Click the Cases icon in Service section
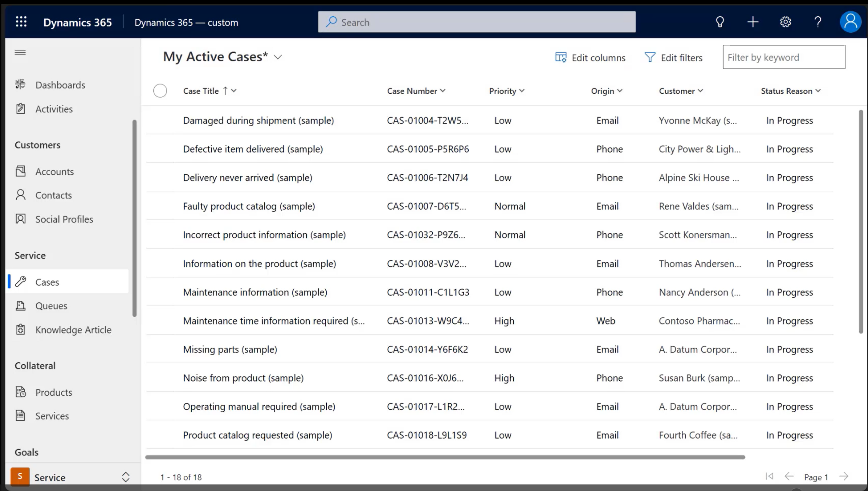 coord(20,281)
